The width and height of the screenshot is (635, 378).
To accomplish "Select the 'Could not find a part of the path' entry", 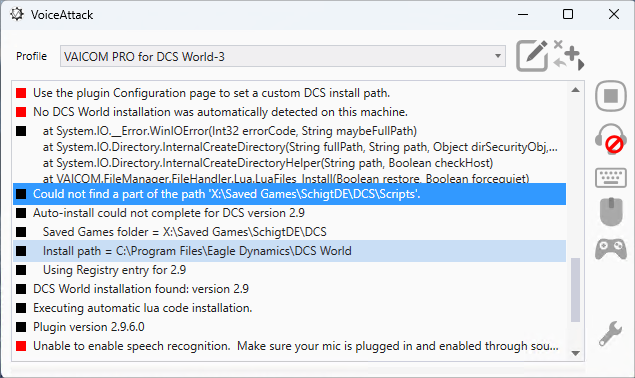I will 290,194.
